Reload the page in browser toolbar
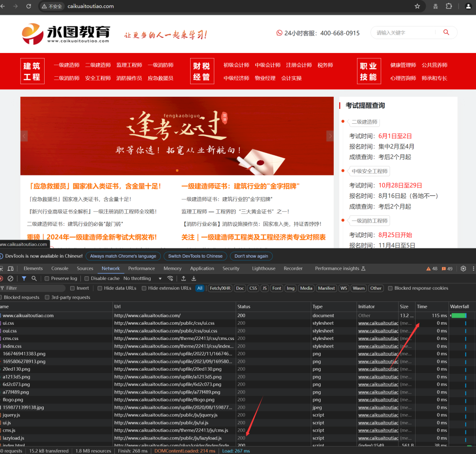The width and height of the screenshot is (476, 454). click(29, 7)
